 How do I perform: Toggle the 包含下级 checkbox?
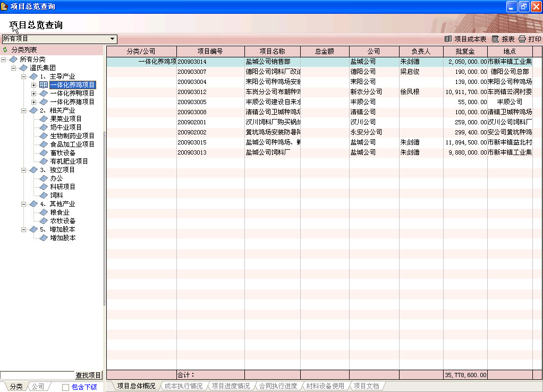65,387
